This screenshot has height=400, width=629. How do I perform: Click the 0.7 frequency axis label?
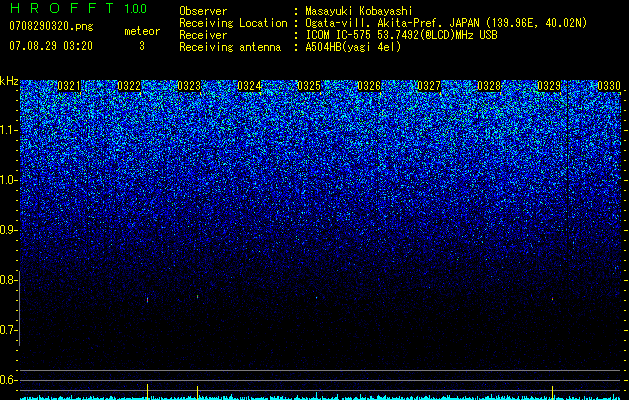[8, 330]
